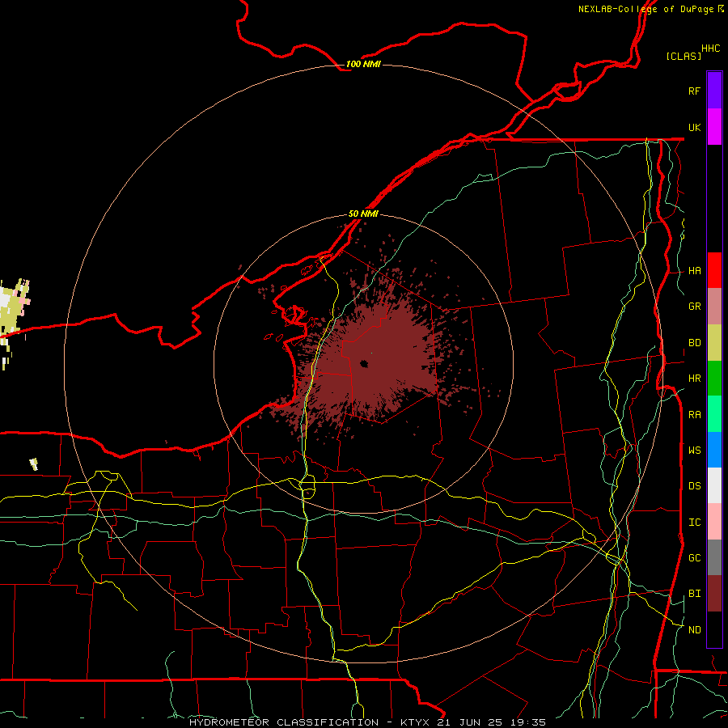Click the GR legend label
The image size is (728, 728).
point(694,307)
